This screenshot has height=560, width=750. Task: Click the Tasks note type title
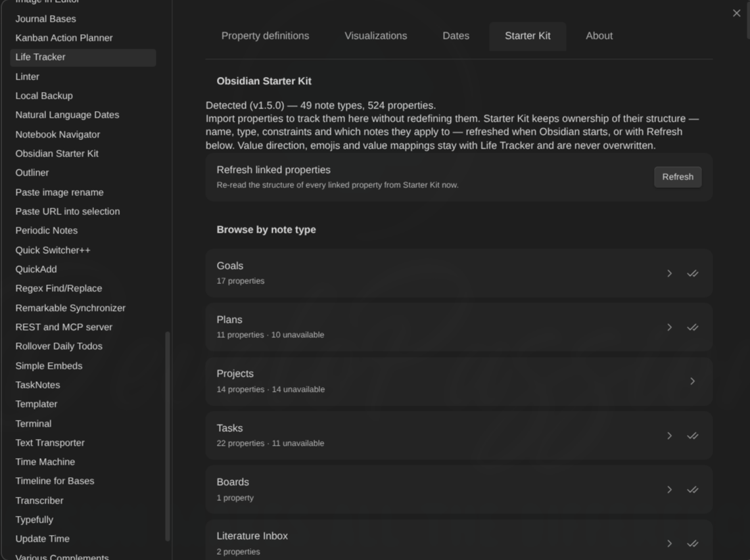pyautogui.click(x=229, y=428)
